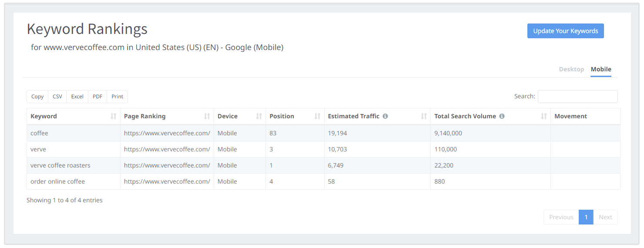The width and height of the screenshot is (644, 248).
Task: Sort by Device column arrows icon
Action: (x=259, y=116)
